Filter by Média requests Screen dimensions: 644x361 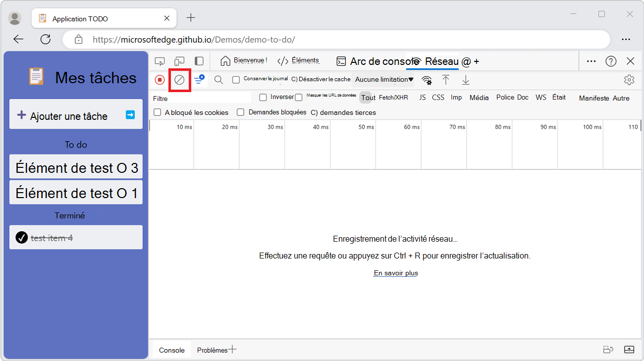(x=479, y=98)
